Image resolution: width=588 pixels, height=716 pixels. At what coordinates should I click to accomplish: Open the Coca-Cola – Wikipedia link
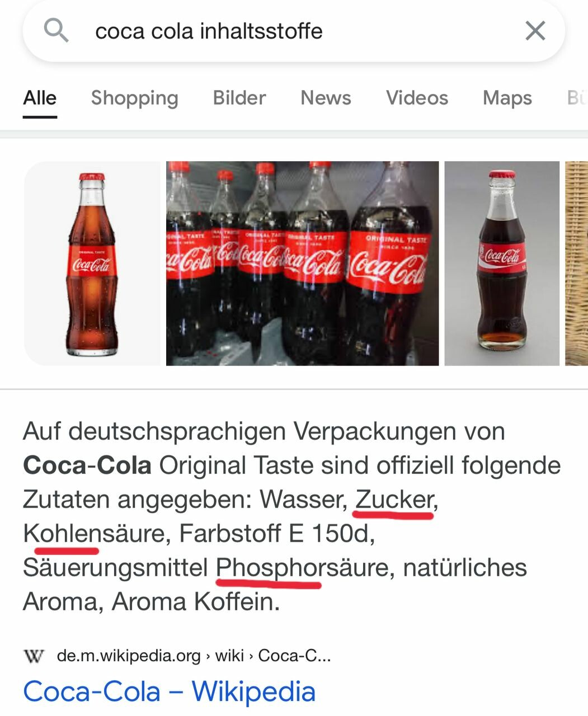(170, 691)
